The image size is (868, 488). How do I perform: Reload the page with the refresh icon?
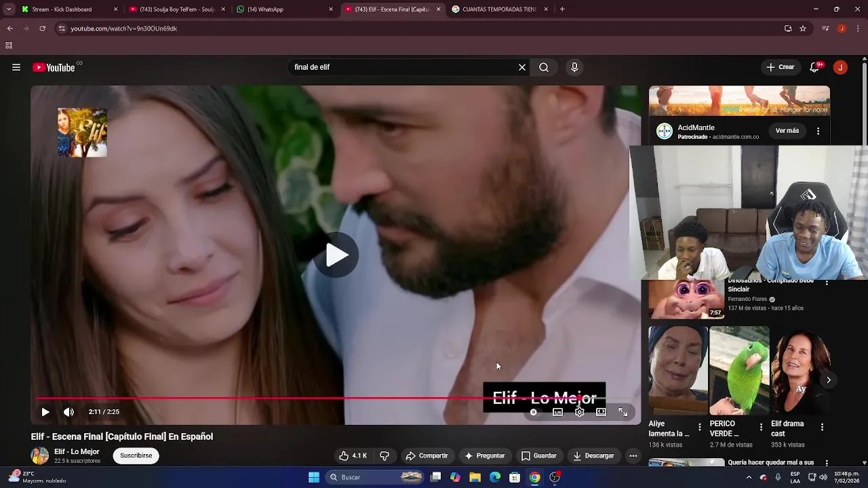click(x=42, y=28)
